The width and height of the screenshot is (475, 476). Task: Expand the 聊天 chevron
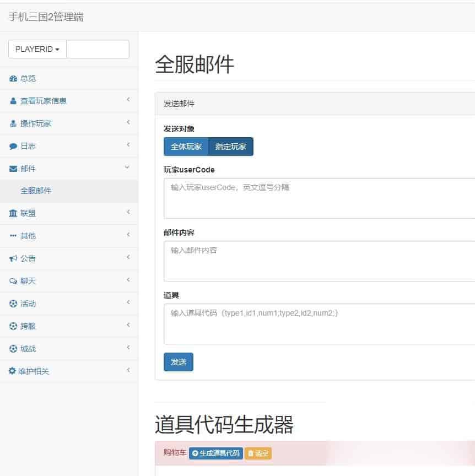(x=128, y=279)
